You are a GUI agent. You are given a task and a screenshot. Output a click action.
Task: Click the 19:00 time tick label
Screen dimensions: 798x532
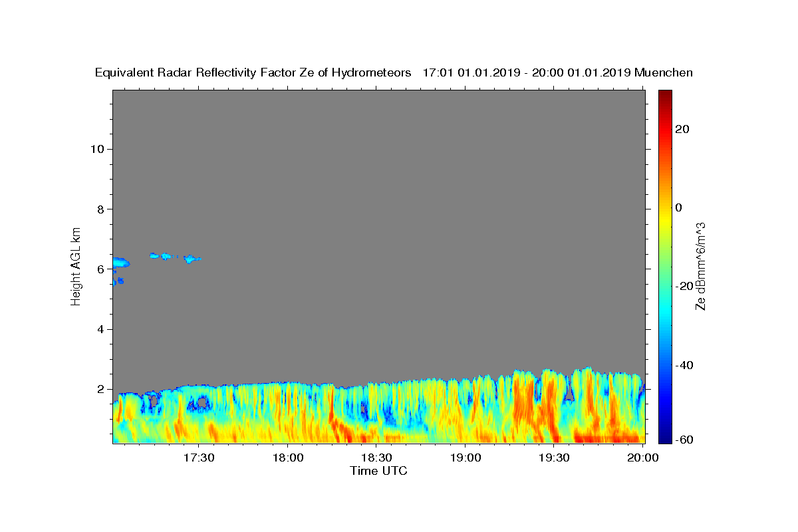coord(465,458)
